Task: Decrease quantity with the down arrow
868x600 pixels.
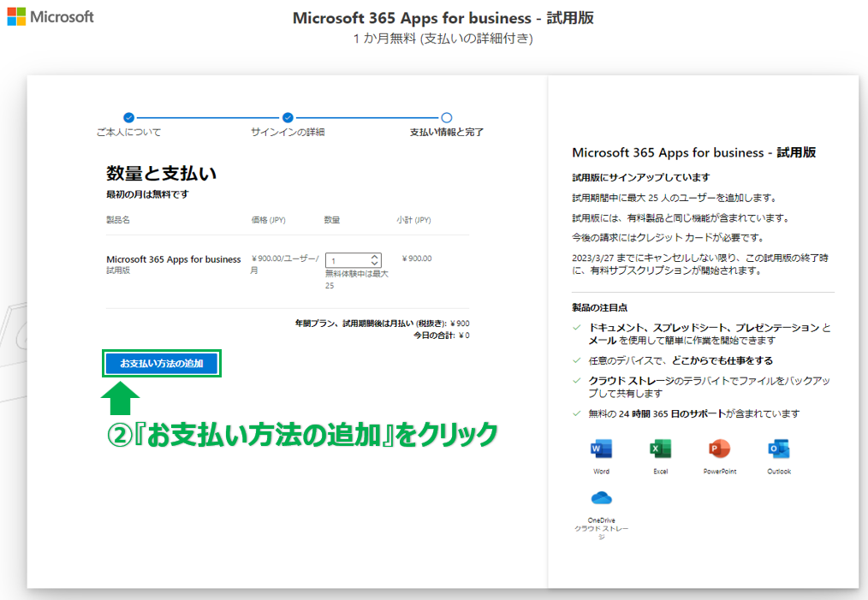Action: pos(375,264)
